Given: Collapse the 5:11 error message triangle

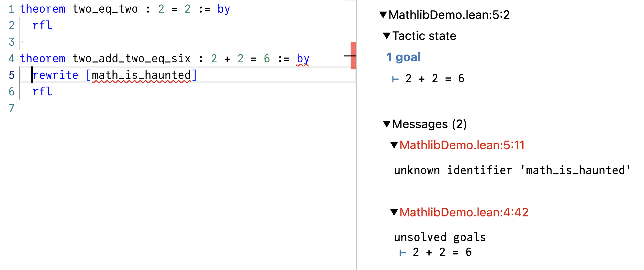Looking at the screenshot, I should 394,145.
